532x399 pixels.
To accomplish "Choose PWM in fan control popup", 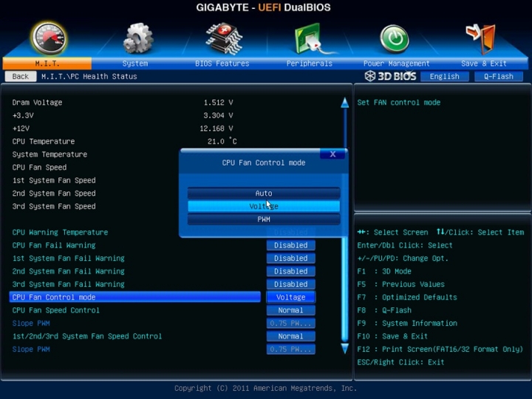I will (264, 219).
